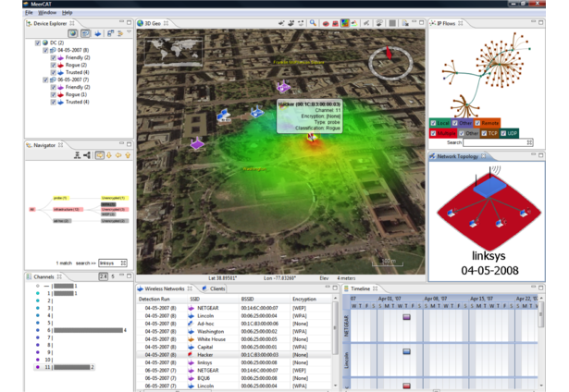
Task: Select the Timeline tab
Action: coord(360,288)
